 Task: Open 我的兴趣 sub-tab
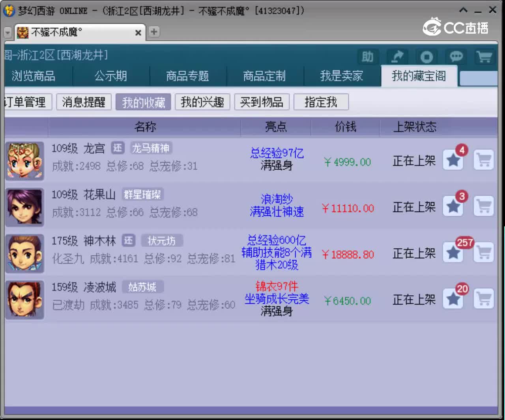[202, 102]
